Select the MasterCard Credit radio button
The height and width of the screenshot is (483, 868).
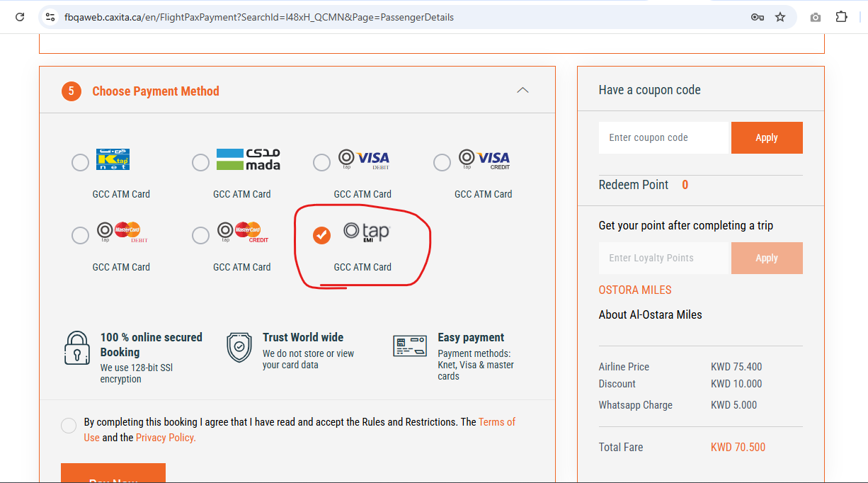(x=200, y=235)
